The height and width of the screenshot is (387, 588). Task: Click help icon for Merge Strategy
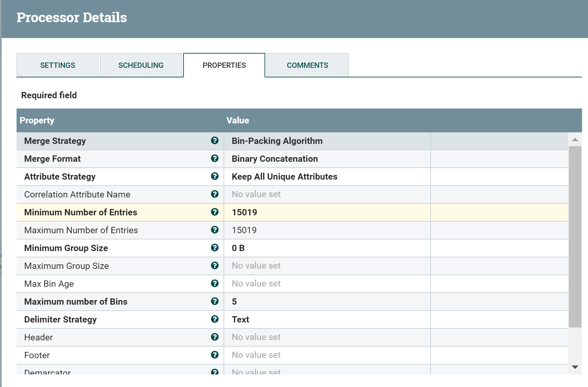215,141
